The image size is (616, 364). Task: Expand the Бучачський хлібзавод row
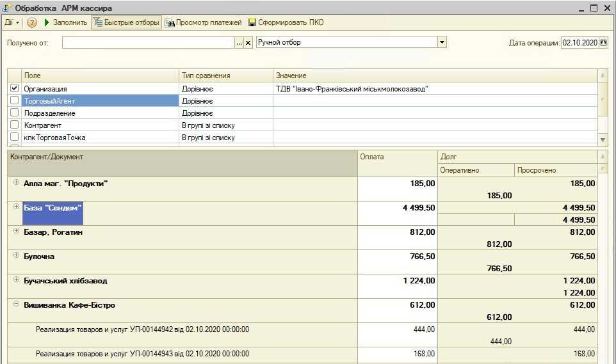[x=16, y=280]
